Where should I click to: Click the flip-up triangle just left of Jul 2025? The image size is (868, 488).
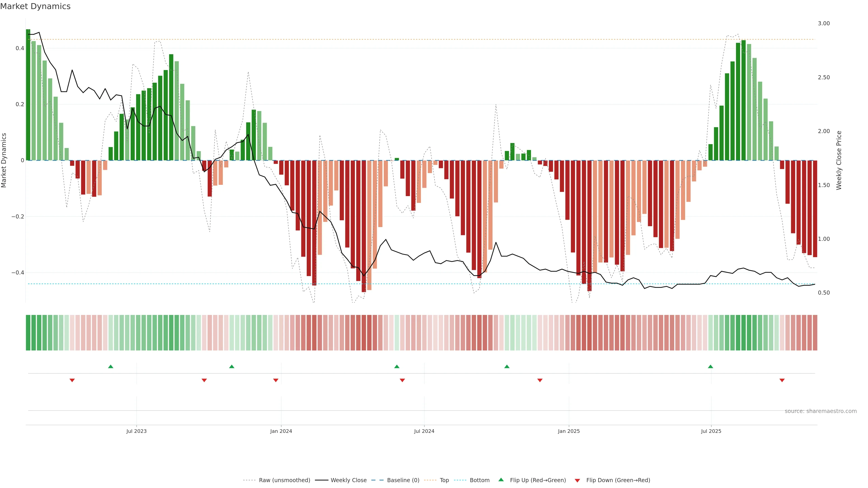710,366
